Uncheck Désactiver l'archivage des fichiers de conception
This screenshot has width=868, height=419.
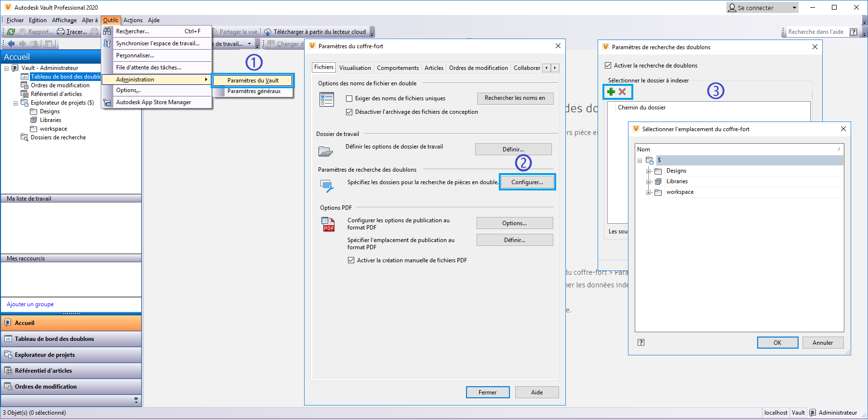(349, 112)
